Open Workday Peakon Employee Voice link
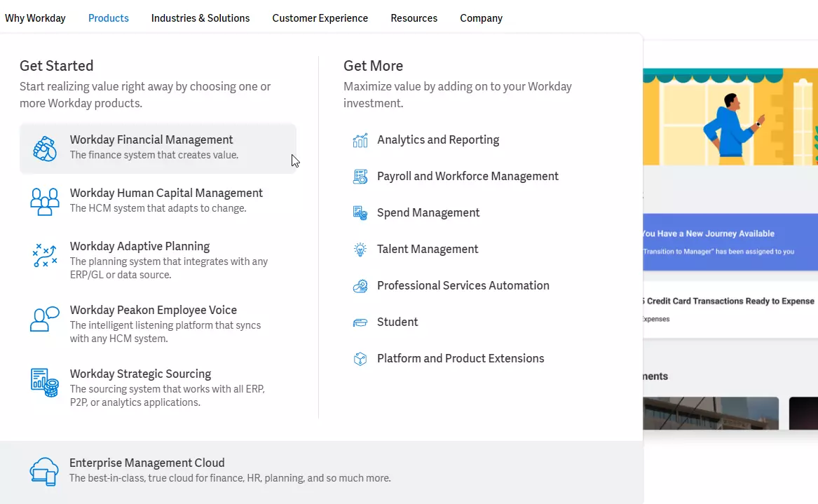Screen dimensions: 818x504 pyautogui.click(x=154, y=310)
